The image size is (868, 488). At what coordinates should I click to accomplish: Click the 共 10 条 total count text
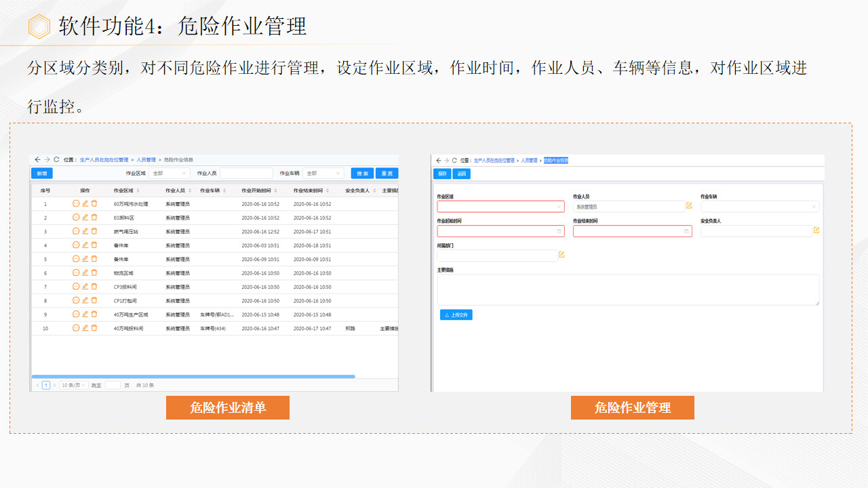pos(145,385)
